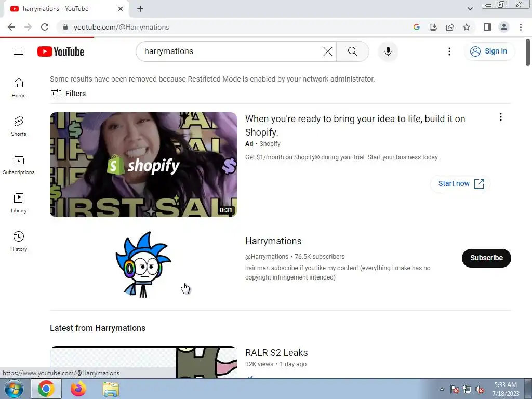Sign in to YouTube
532x399 pixels.
point(489,51)
